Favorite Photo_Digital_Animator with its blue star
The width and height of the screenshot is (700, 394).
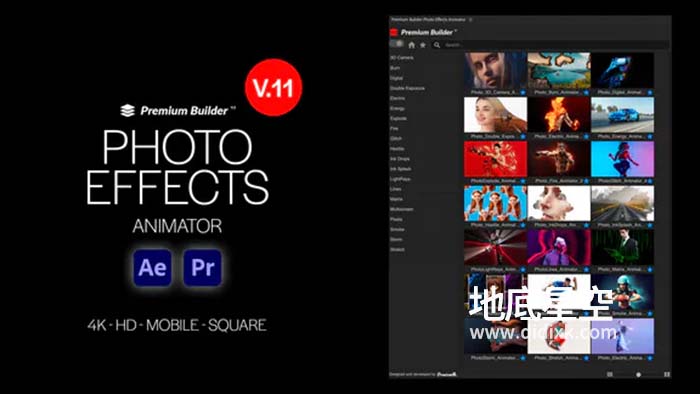650,92
